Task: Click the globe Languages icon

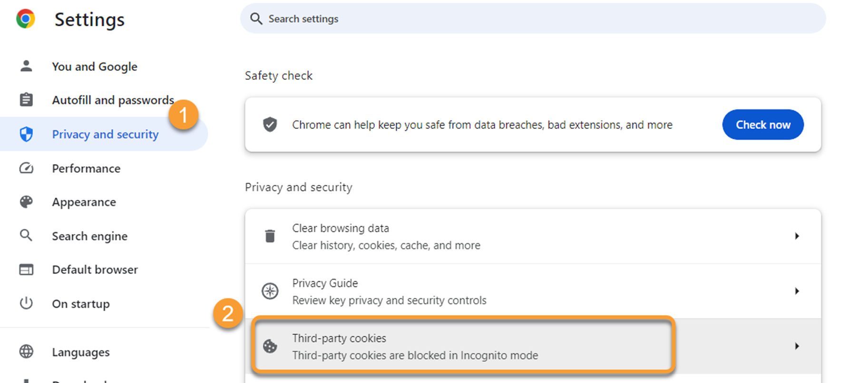Action: tap(26, 352)
